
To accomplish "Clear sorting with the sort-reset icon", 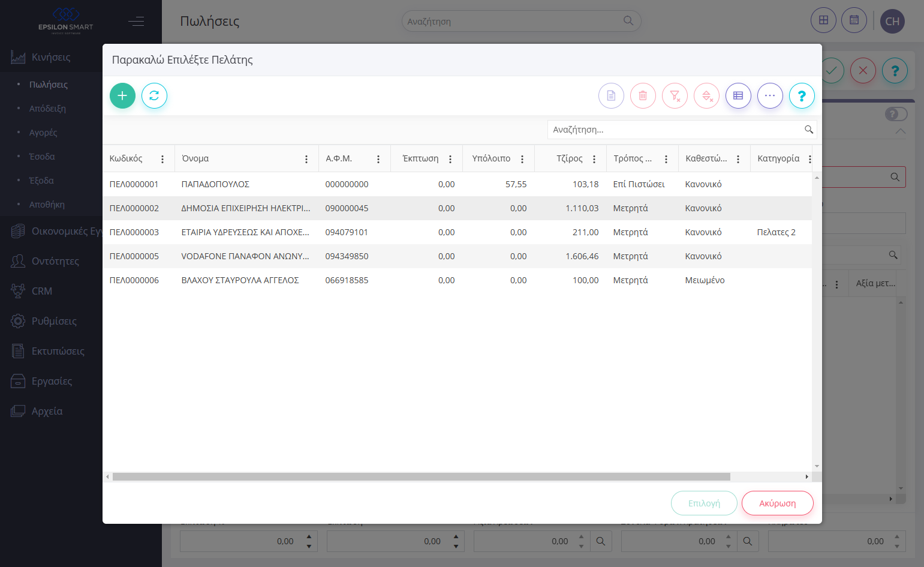I will pyautogui.click(x=706, y=95).
